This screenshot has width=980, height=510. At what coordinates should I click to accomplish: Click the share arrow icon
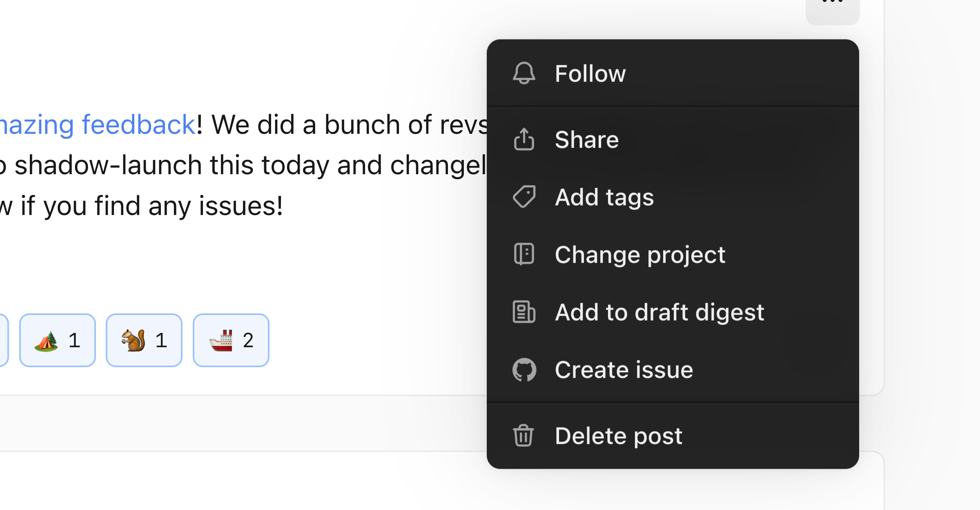524,140
